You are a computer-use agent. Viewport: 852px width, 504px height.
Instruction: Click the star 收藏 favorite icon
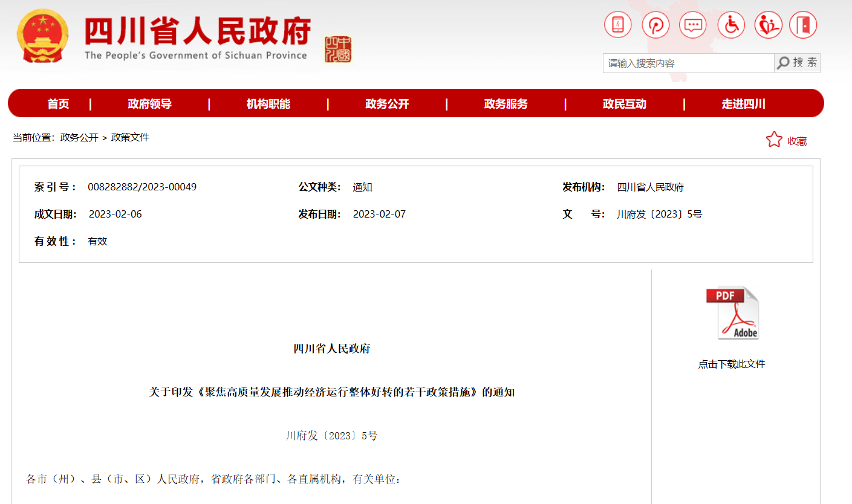774,140
